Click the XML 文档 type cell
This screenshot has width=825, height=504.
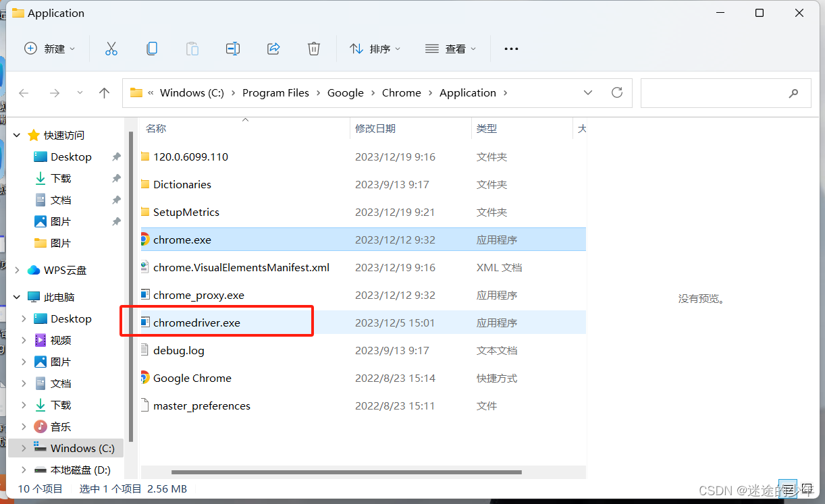[499, 267]
